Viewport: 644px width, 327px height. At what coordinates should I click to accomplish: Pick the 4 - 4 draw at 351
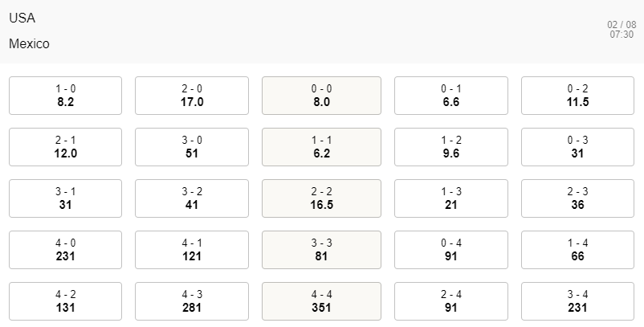click(321, 301)
